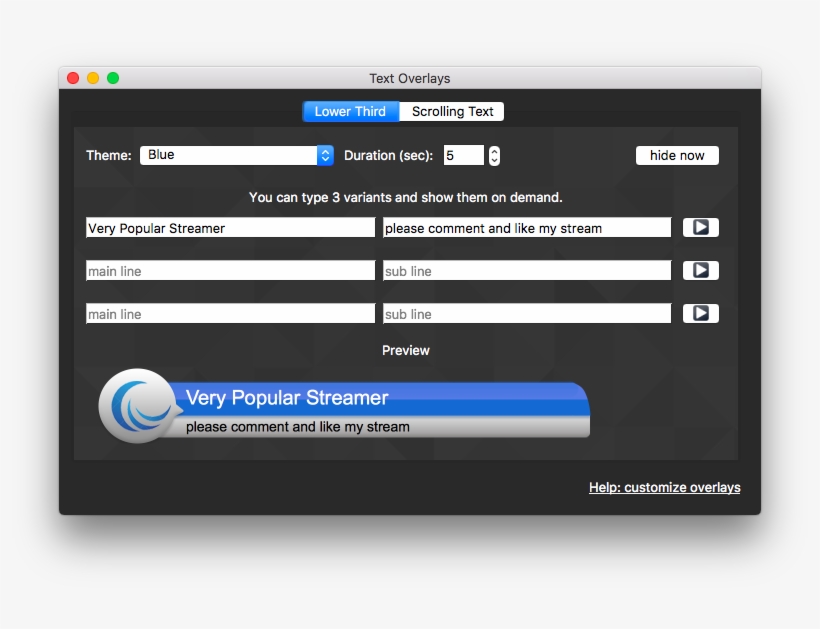Open the Help: customize overlays link
The width and height of the screenshot is (820, 629).
point(664,488)
